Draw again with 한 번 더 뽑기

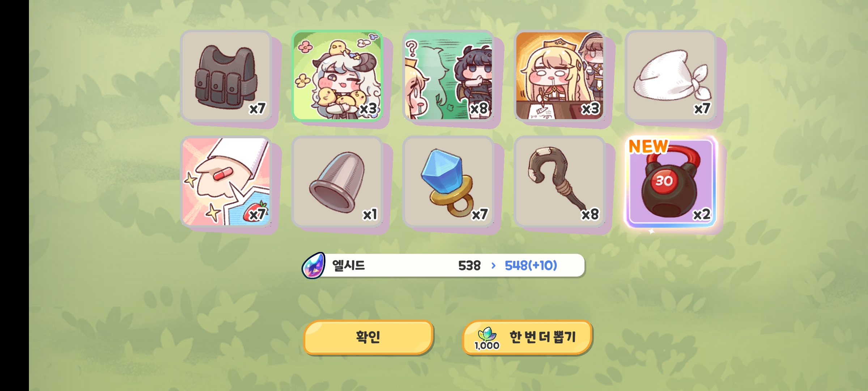point(527,337)
